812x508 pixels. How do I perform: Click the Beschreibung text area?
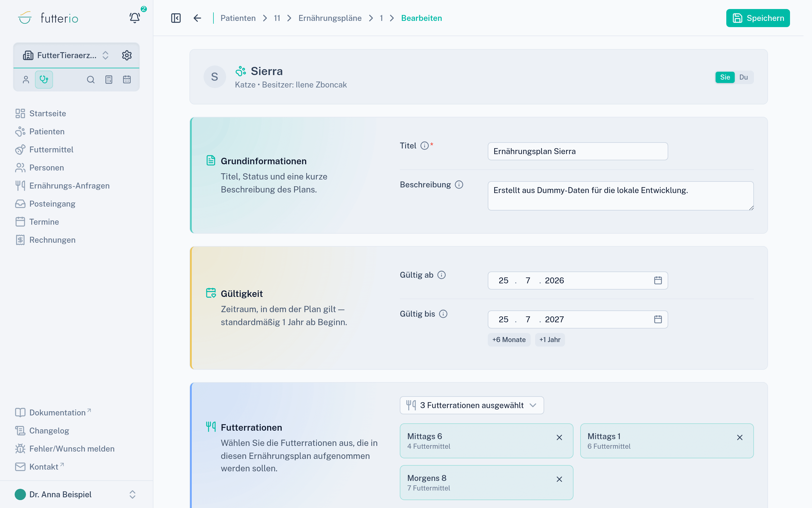(620, 196)
